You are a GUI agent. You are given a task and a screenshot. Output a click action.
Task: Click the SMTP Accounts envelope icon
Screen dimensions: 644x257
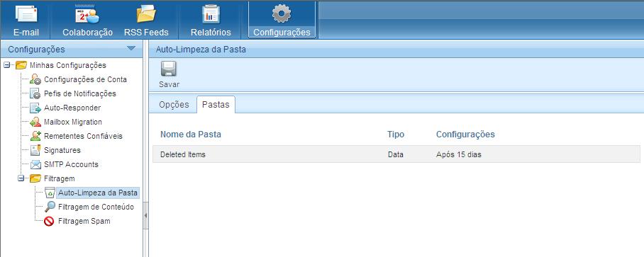[35, 164]
